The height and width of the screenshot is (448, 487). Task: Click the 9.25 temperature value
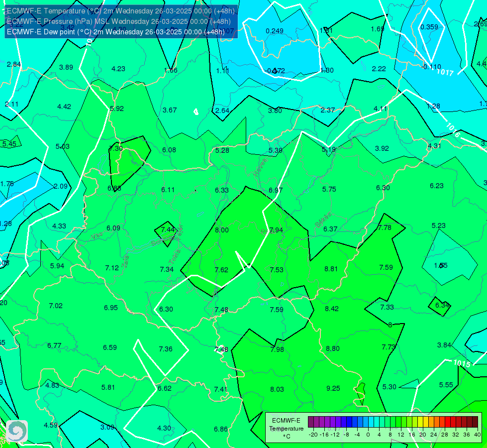click(x=333, y=388)
